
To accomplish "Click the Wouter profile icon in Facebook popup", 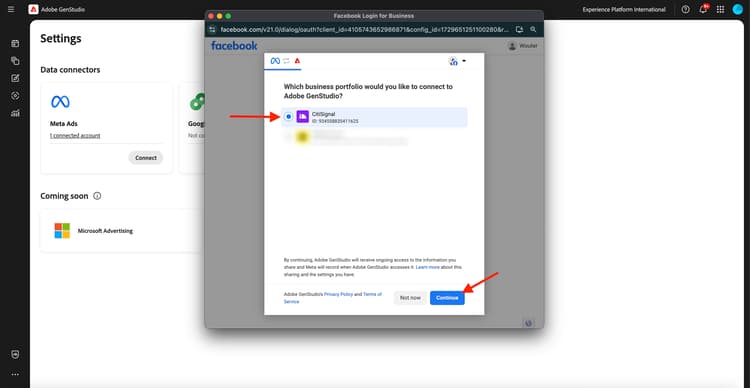I will coord(512,46).
